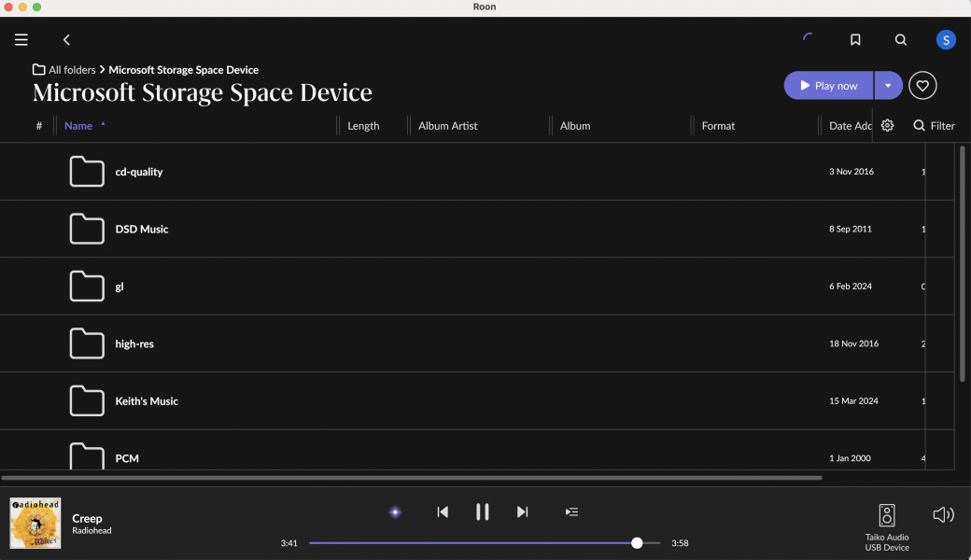Click Play now button
This screenshot has height=560, width=971.
(x=828, y=85)
